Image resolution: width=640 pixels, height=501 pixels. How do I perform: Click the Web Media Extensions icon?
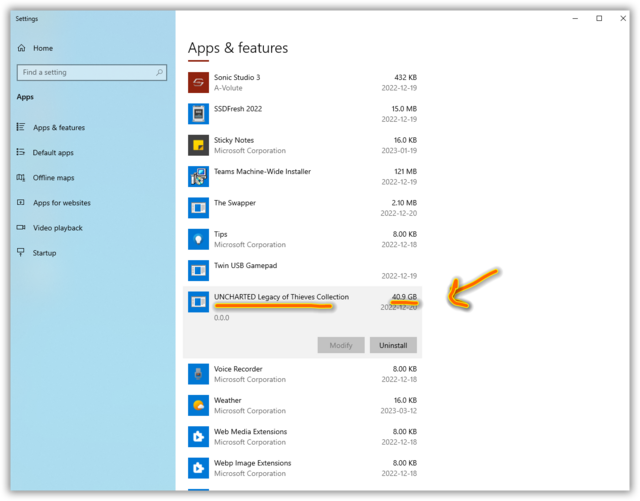coord(198,437)
